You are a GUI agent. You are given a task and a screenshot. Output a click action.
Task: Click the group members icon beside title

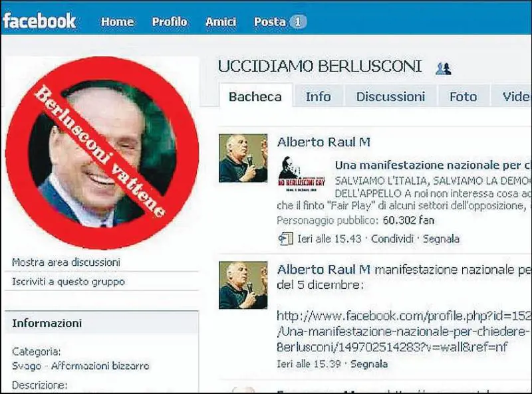pos(443,68)
